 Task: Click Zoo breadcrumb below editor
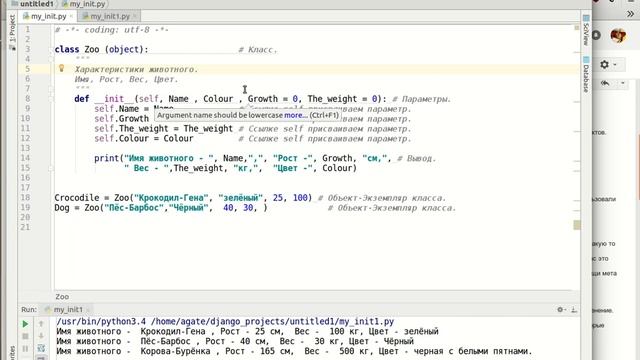pos(62,296)
